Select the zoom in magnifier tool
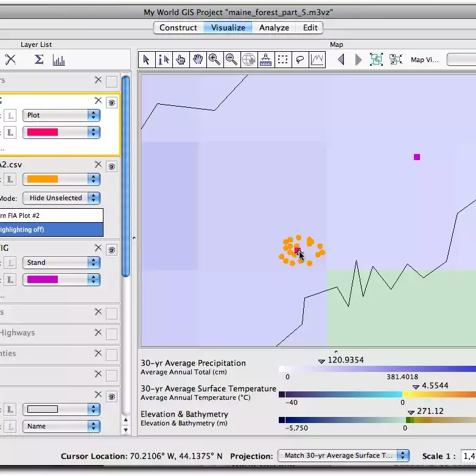Screen dimensions: 476x476 click(214, 59)
